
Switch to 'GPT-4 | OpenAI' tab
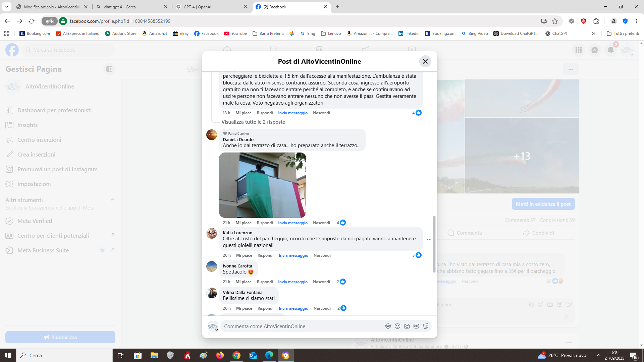point(212,7)
